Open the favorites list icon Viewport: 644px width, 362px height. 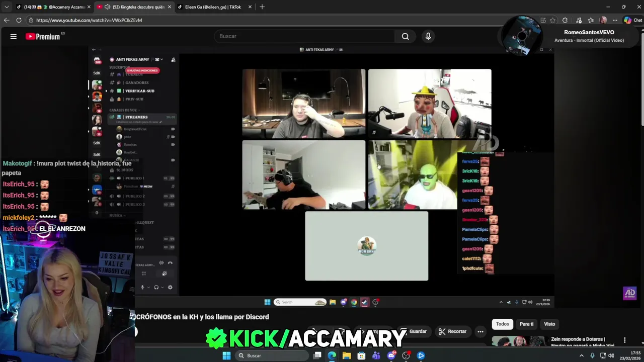pos(591,20)
